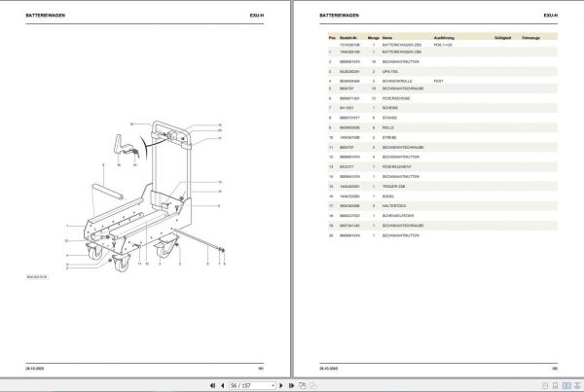Viewport: 584px width, 392px height.
Task: Select the BÜGEL row name
Action: (x=388, y=196)
